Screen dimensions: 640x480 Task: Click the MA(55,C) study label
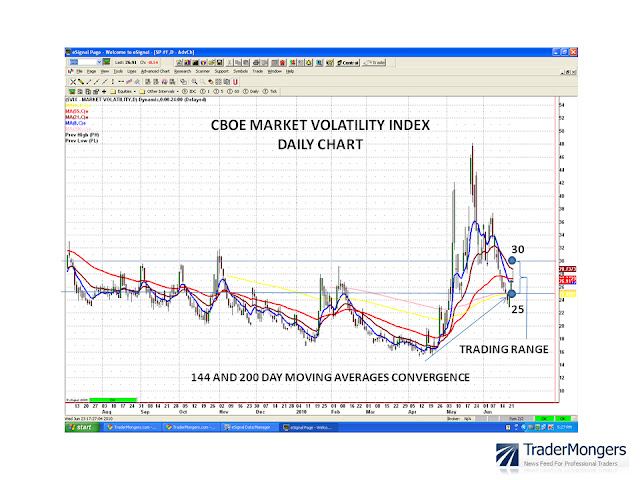pyautogui.click(x=77, y=111)
